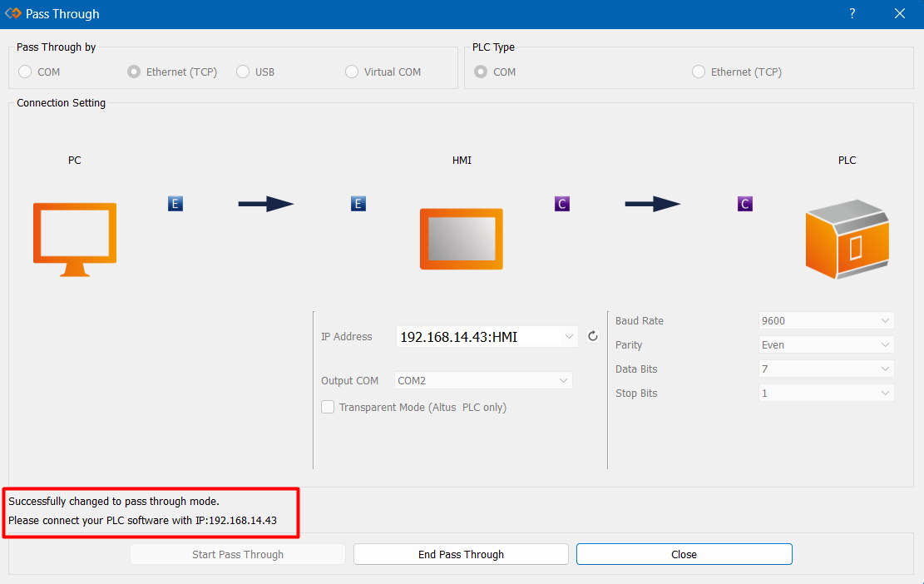Screen dimensions: 924x584
Task: Open the IP Address dropdown
Action: (569, 337)
